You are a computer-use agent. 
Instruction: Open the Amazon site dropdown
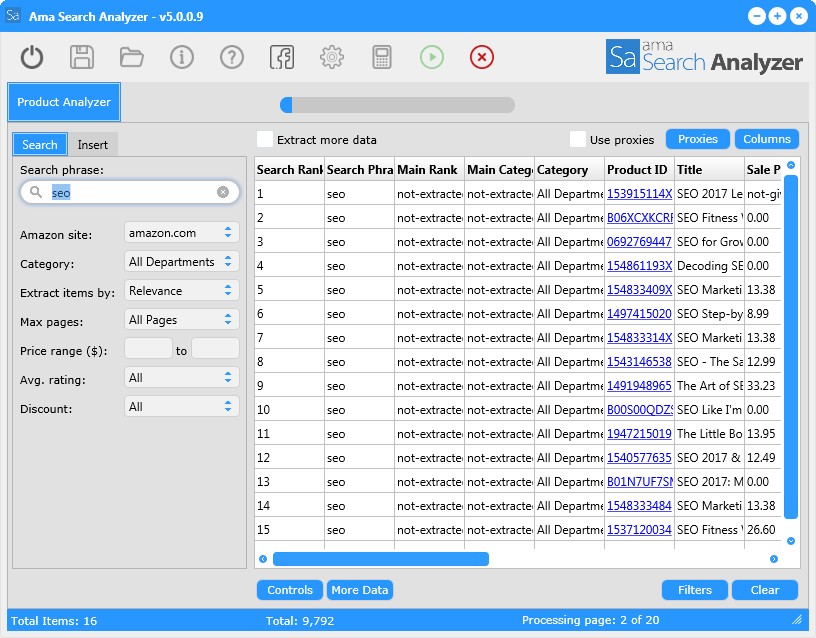pos(182,233)
